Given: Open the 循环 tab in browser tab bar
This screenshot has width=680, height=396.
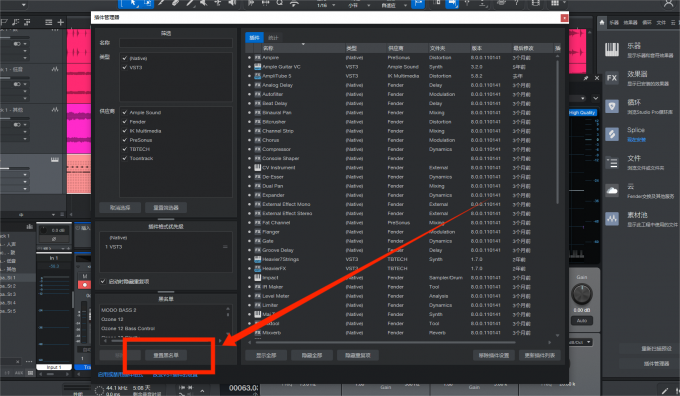Looking at the screenshot, I should pos(647,23).
